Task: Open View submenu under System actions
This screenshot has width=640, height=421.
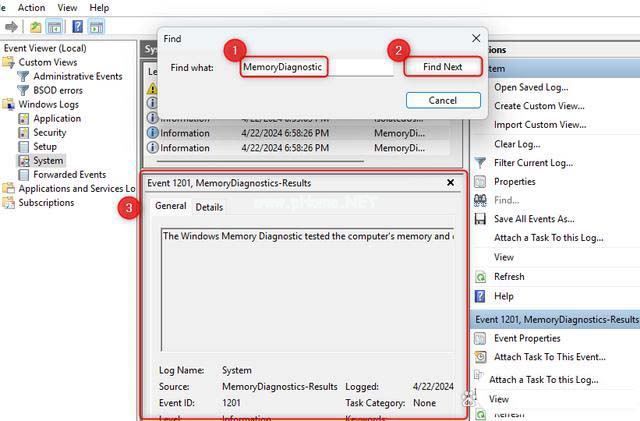Action: tap(504, 257)
